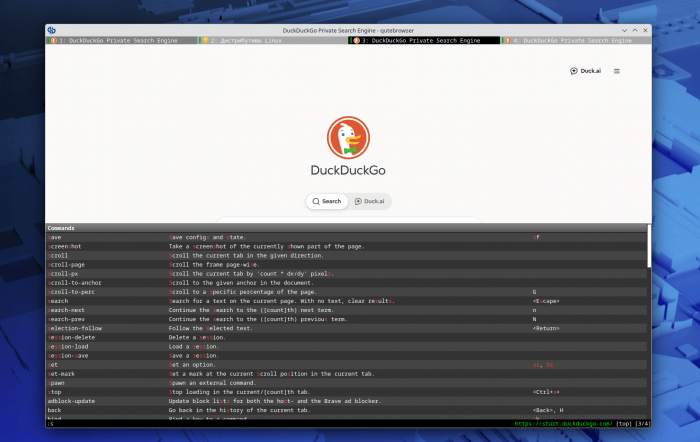
Task: Select the 'save' command completion
Action: click(347, 238)
